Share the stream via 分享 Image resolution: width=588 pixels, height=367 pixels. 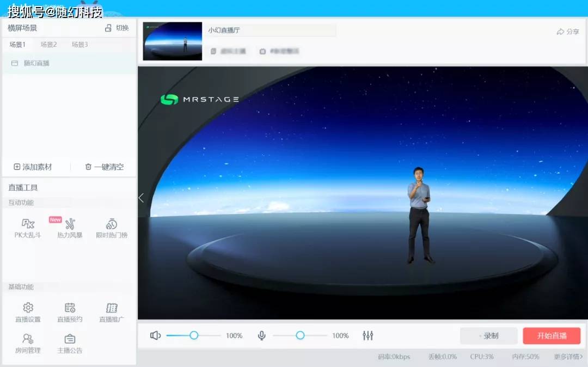click(x=567, y=32)
